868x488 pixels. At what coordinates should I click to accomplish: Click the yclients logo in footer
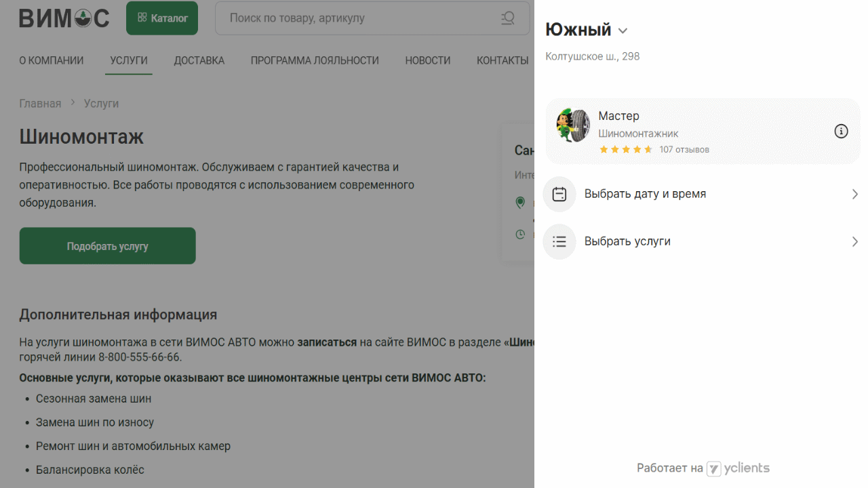738,468
